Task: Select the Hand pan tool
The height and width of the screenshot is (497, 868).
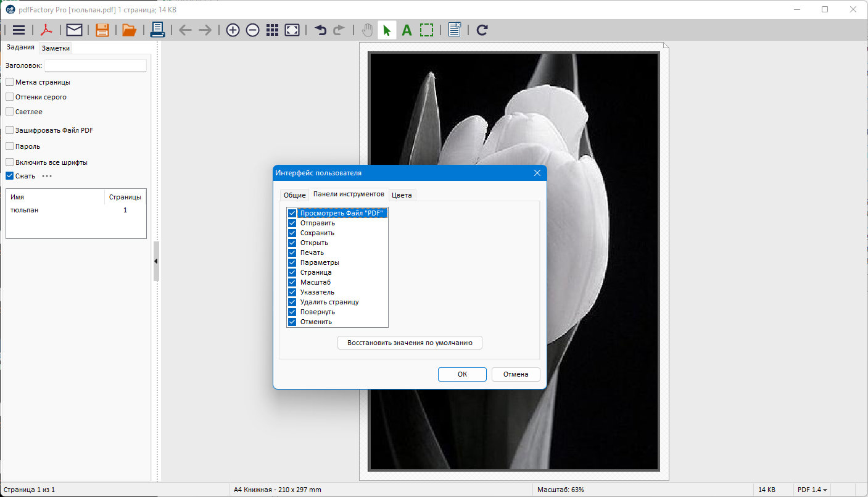Action: (x=367, y=30)
